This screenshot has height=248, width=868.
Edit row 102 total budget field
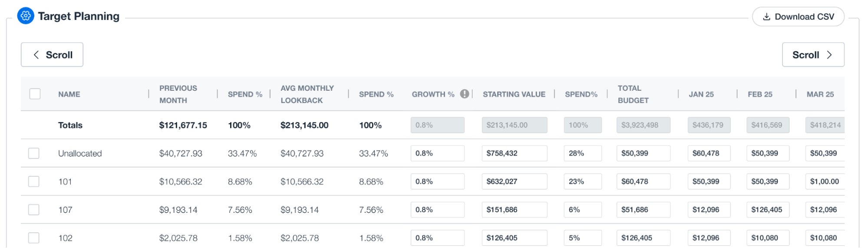tap(643, 238)
